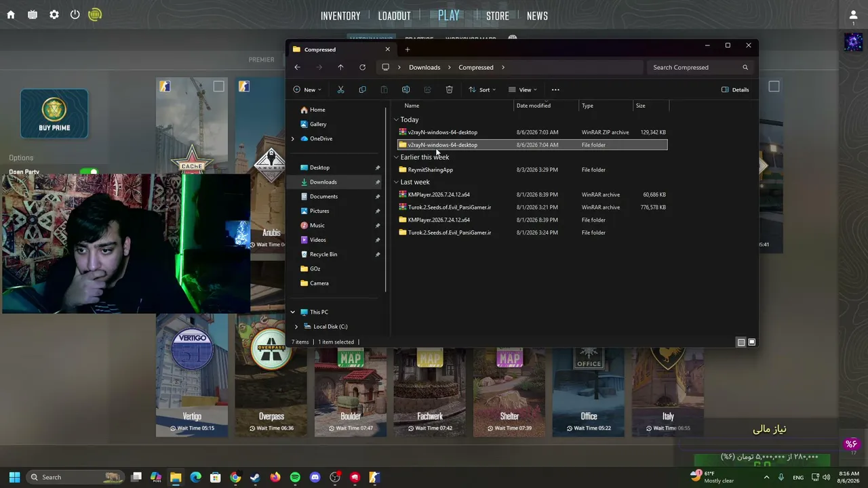Open the INVENTORY menu in CS2
868x488 pixels.
340,16
